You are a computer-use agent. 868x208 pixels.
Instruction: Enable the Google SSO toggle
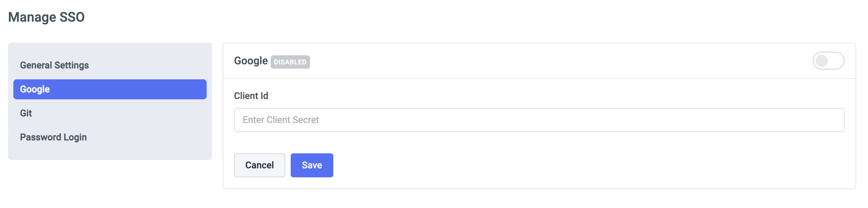pyautogui.click(x=828, y=61)
